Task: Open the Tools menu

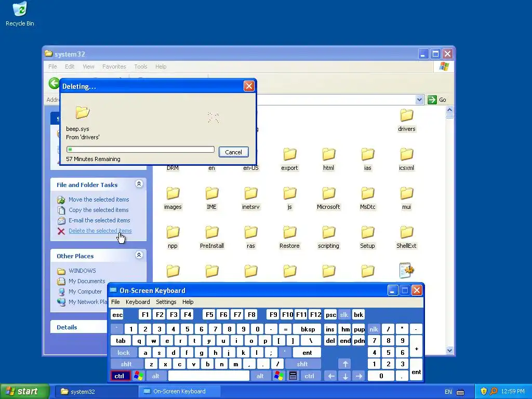Action: (x=140, y=66)
